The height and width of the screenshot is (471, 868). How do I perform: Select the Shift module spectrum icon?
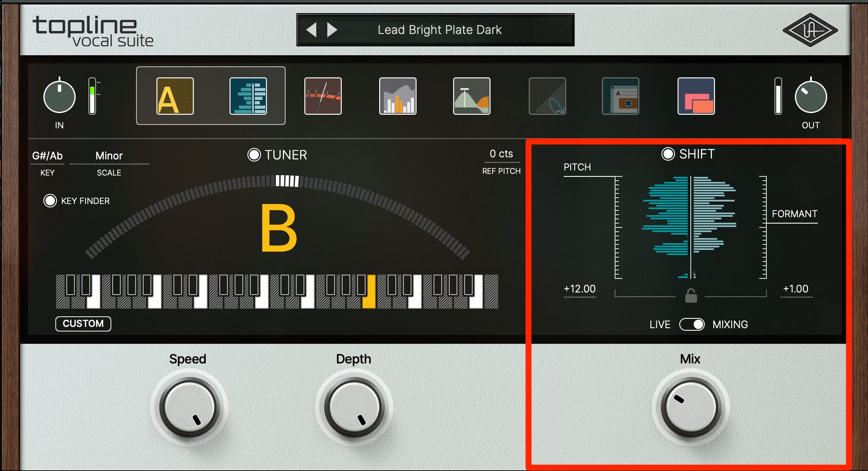pyautogui.click(x=248, y=96)
